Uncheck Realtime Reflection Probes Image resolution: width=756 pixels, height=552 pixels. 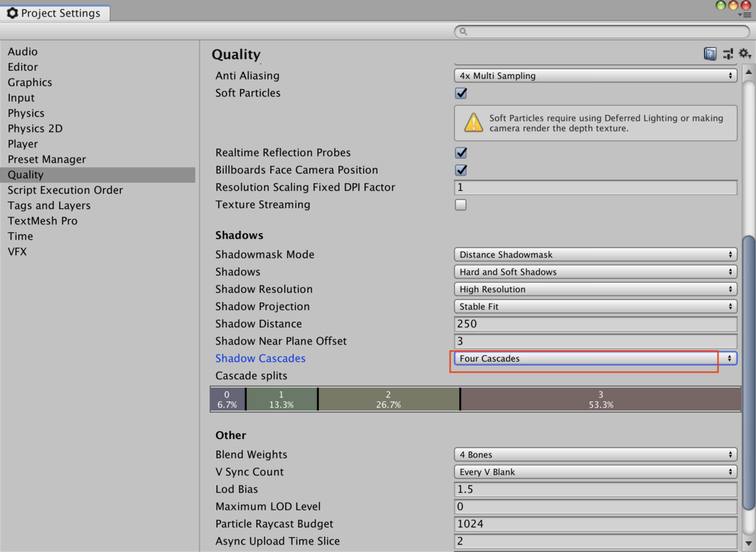pos(461,152)
